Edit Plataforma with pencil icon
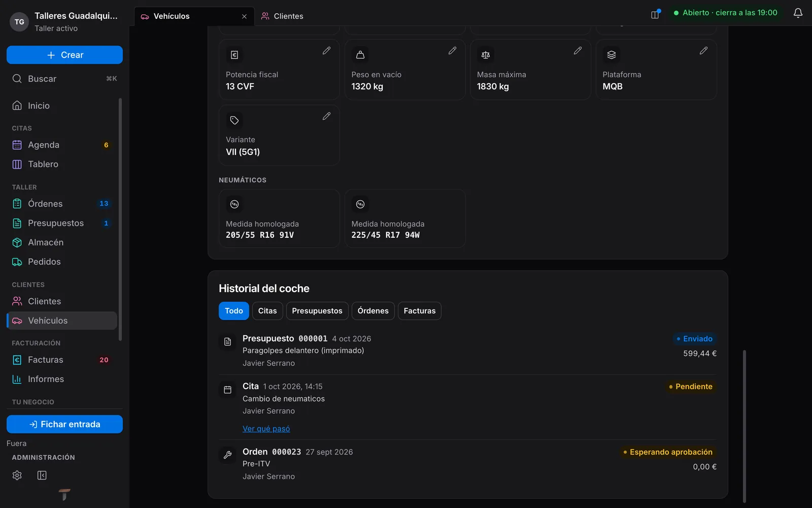This screenshot has height=508, width=812. [703, 51]
